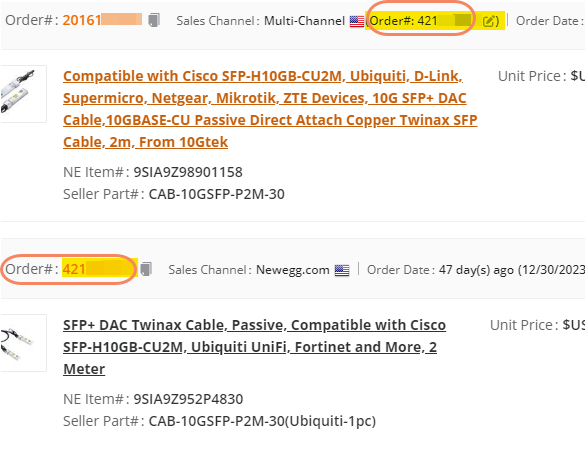Click NE Item# 9SIA9Z952P4830

point(188,399)
